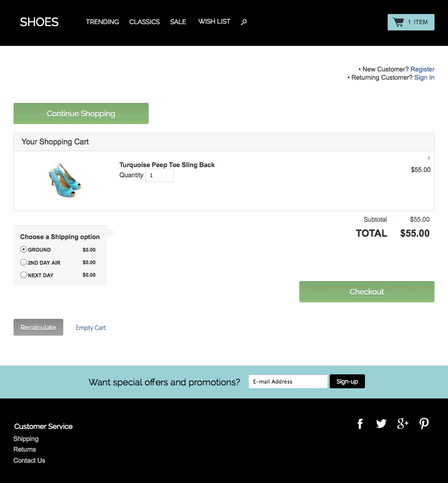The height and width of the screenshot is (483, 448).
Task: Visit the Twitter social icon
Action: pos(381,424)
